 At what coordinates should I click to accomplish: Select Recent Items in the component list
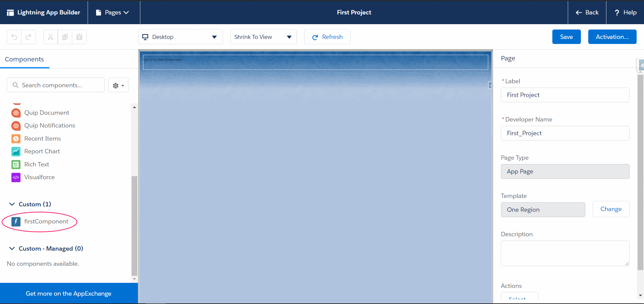point(43,139)
